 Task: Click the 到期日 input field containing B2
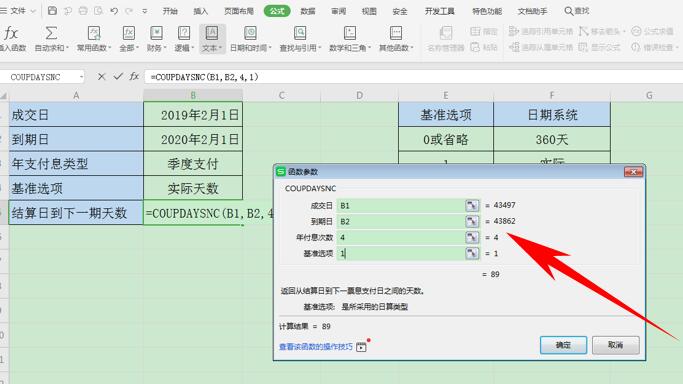[401, 222]
